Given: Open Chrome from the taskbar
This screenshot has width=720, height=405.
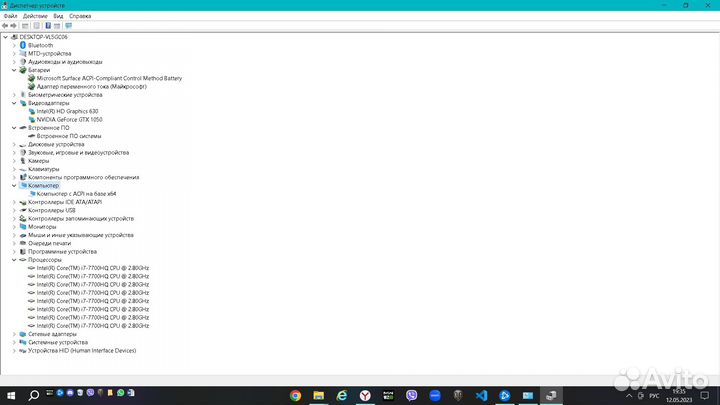Looking at the screenshot, I should click(x=296, y=395).
